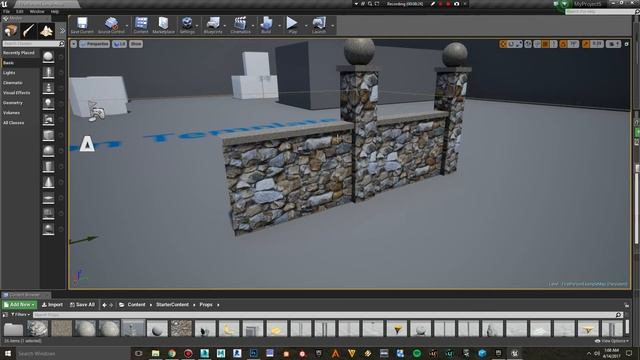The height and width of the screenshot is (360, 640).
Task: Open Settings in the main toolbar
Action: 187,25
